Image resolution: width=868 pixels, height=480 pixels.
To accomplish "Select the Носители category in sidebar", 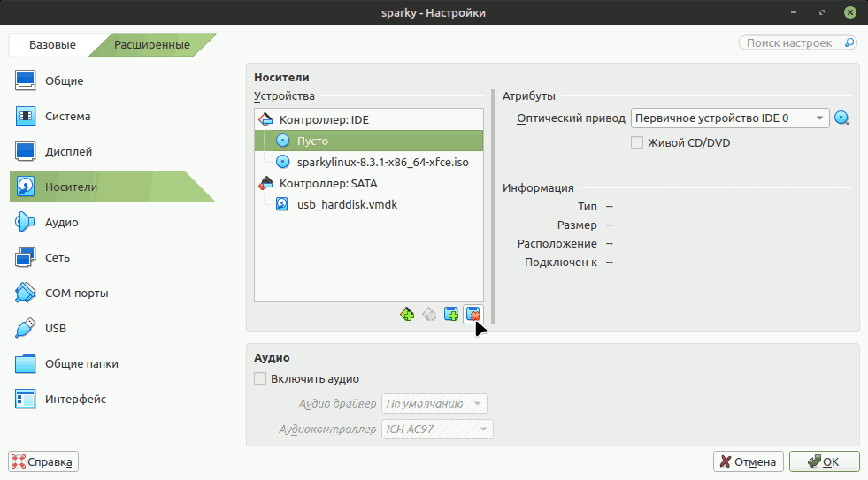I will (x=112, y=187).
